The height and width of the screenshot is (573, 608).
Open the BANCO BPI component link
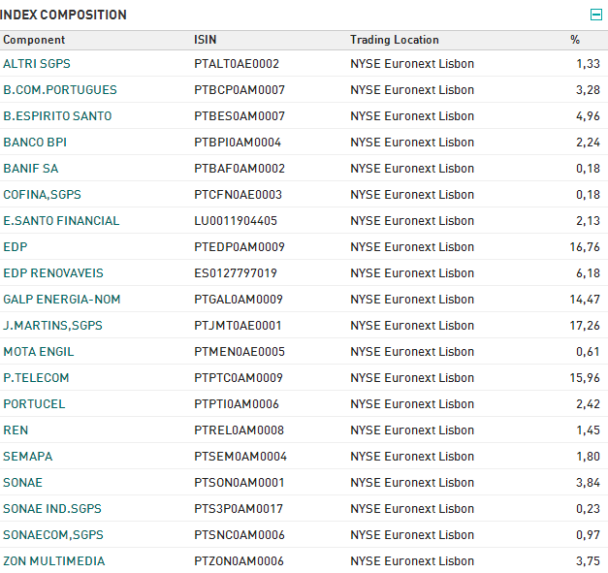[x=35, y=142]
